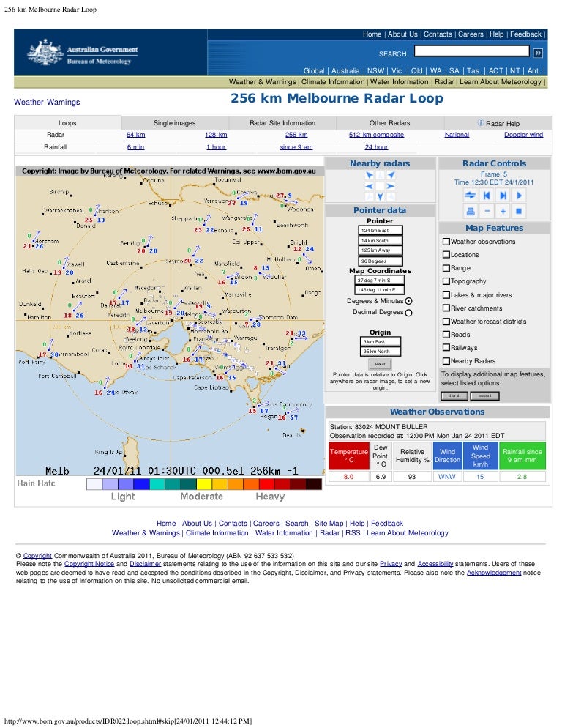Click the lightest Rain Rate swatch
The width and height of the screenshot is (562, 728).
pos(94,484)
